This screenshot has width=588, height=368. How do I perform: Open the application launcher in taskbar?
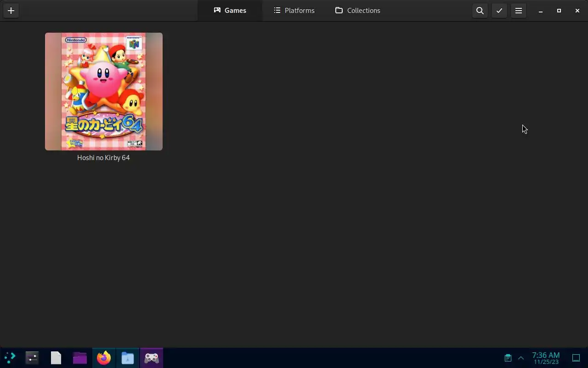[x=10, y=358]
